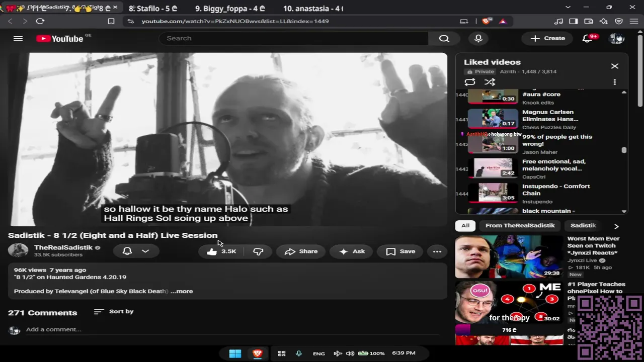Image resolution: width=644 pixels, height=362 pixels.
Task: Toggle shuffle in Liked videos playlist
Action: (x=490, y=82)
